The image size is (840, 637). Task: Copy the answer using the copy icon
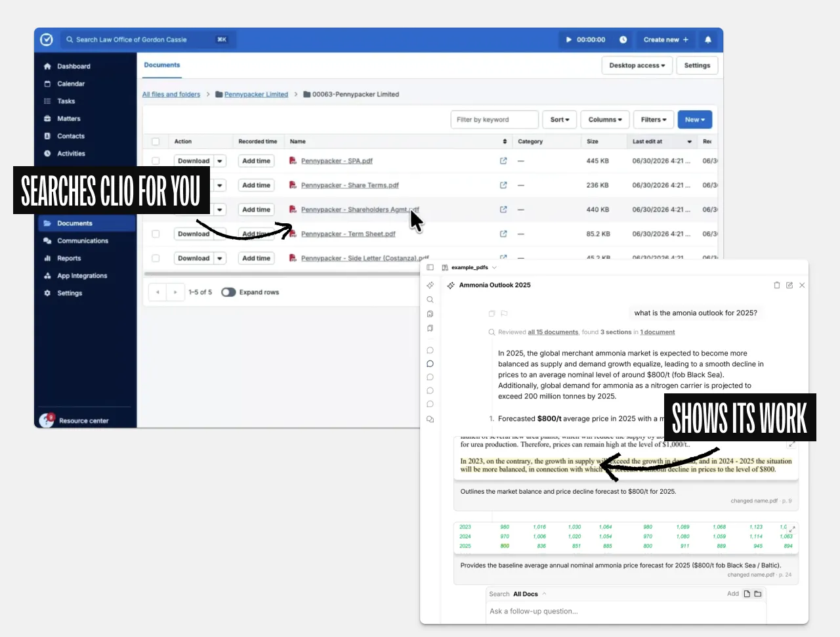tap(492, 313)
